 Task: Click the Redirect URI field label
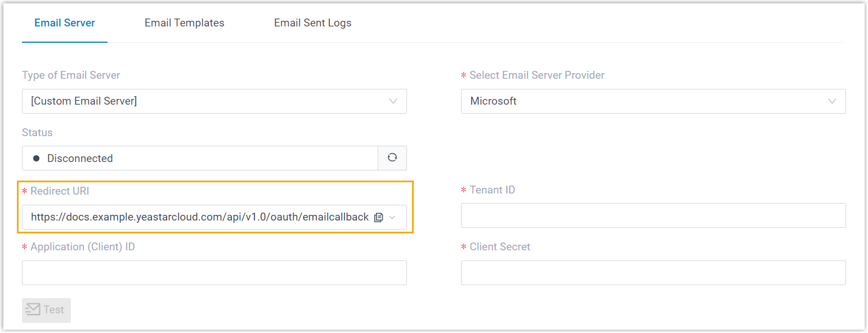click(60, 191)
